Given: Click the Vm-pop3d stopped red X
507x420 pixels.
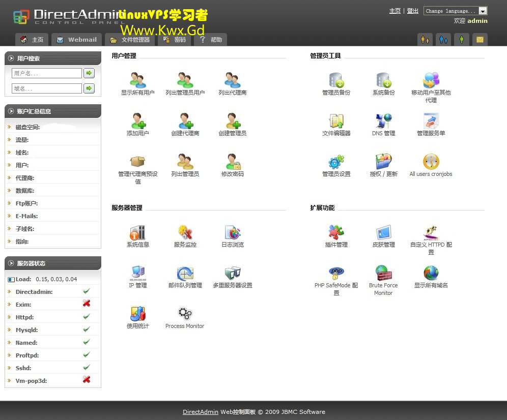Looking at the screenshot, I should click(x=87, y=380).
